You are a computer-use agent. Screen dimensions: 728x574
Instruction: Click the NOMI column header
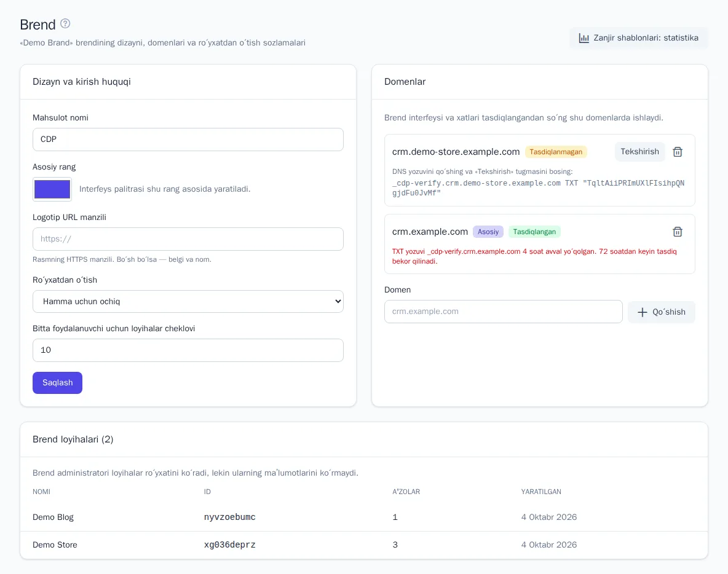pos(41,492)
